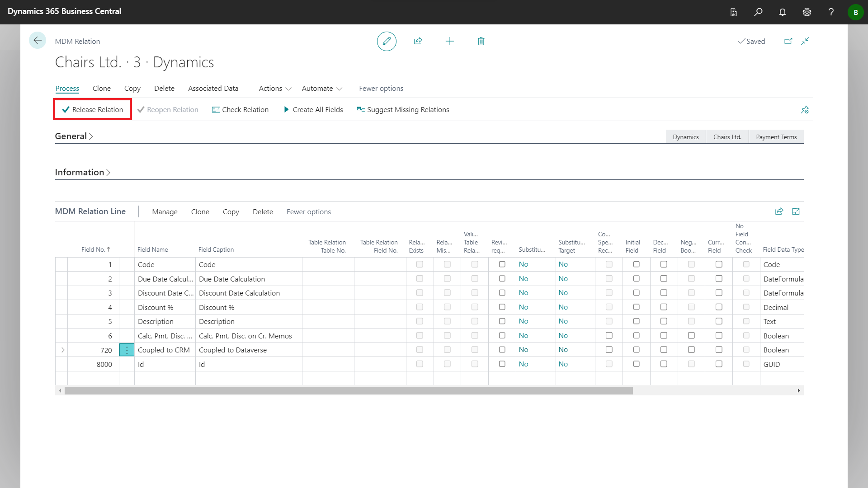
Task: Click Release Relation action
Action: point(93,109)
